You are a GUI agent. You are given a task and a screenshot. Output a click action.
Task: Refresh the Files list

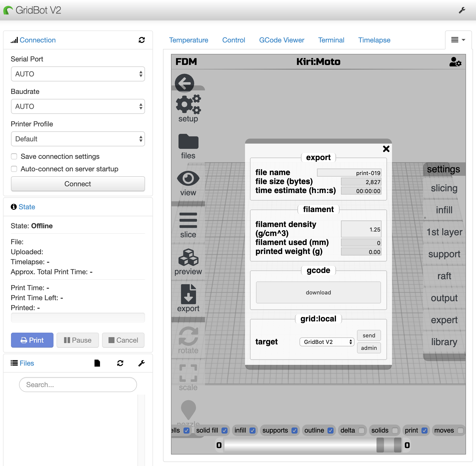click(x=120, y=363)
